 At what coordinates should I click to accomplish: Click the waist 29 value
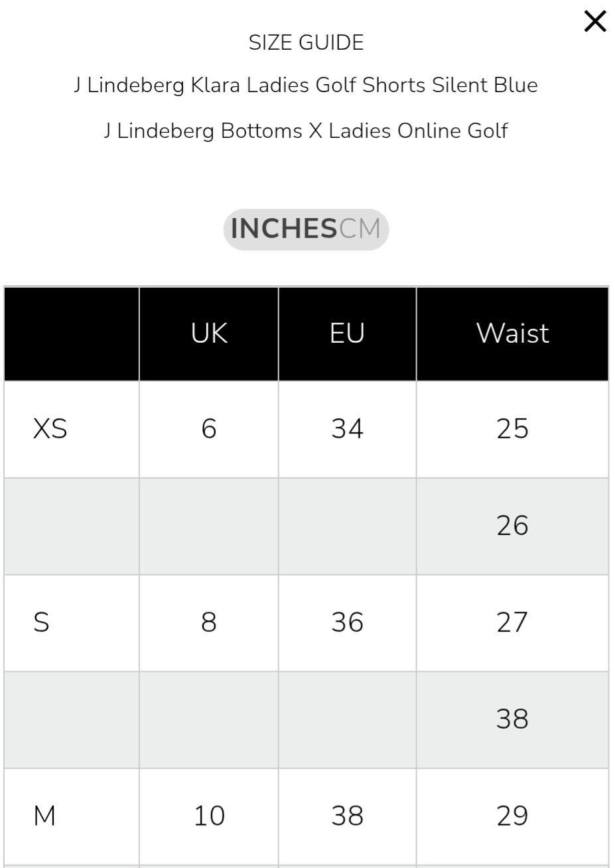click(512, 816)
